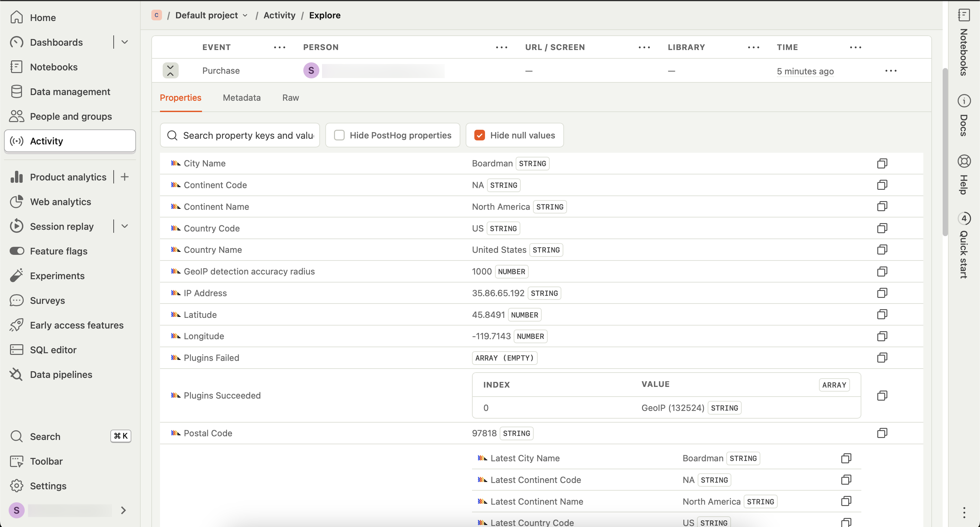Click the search property keys field

240,135
